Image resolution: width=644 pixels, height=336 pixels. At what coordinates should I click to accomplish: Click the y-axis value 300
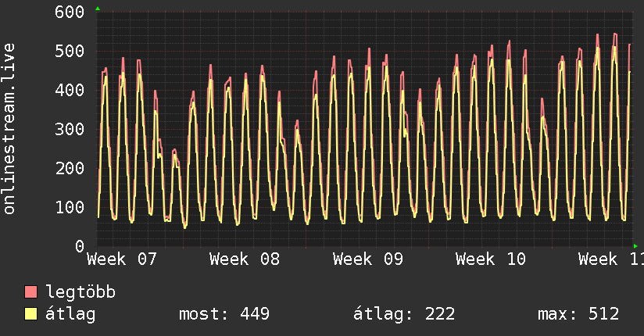(x=70, y=130)
